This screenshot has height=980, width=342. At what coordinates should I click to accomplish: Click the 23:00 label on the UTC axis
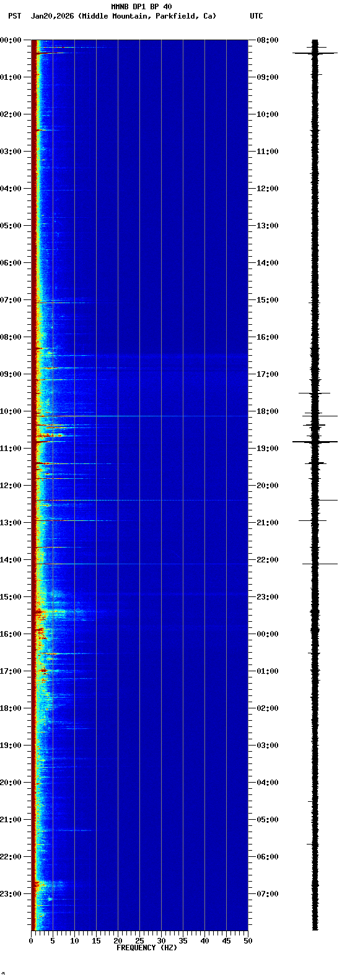click(268, 597)
